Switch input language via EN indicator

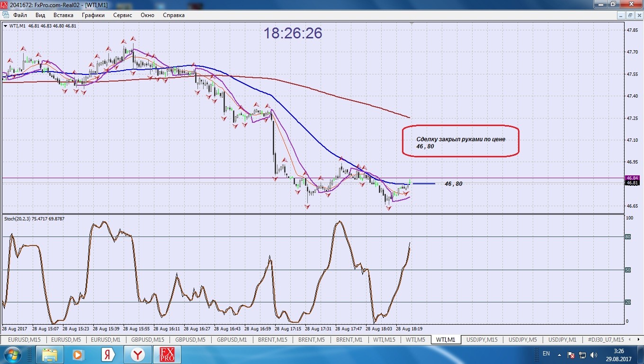[x=546, y=354]
